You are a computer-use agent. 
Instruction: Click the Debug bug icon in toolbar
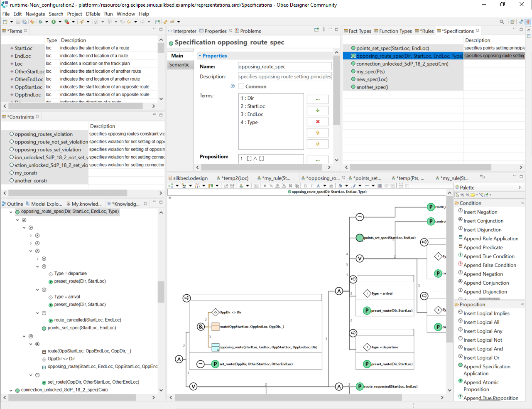pyautogui.click(x=41, y=22)
